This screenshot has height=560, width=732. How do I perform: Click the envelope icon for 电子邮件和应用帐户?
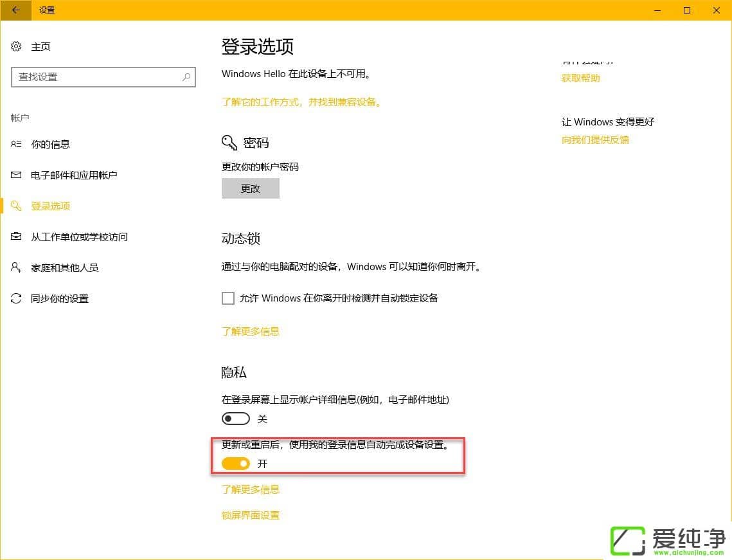16,175
